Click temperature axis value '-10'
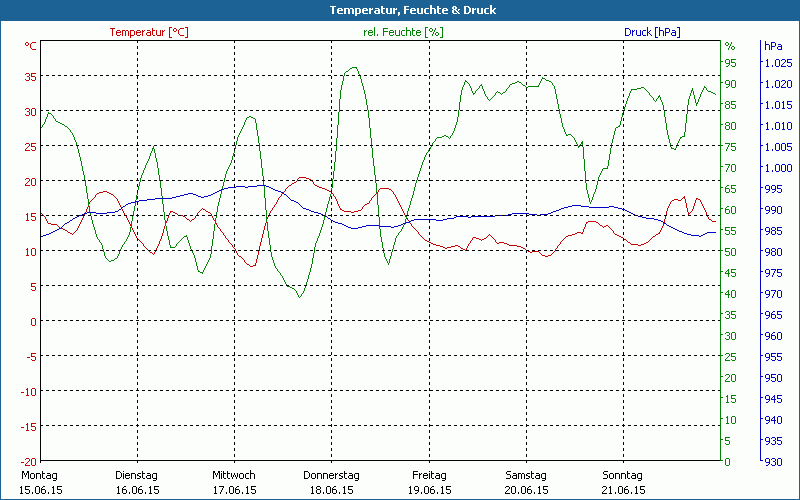 (x=29, y=392)
